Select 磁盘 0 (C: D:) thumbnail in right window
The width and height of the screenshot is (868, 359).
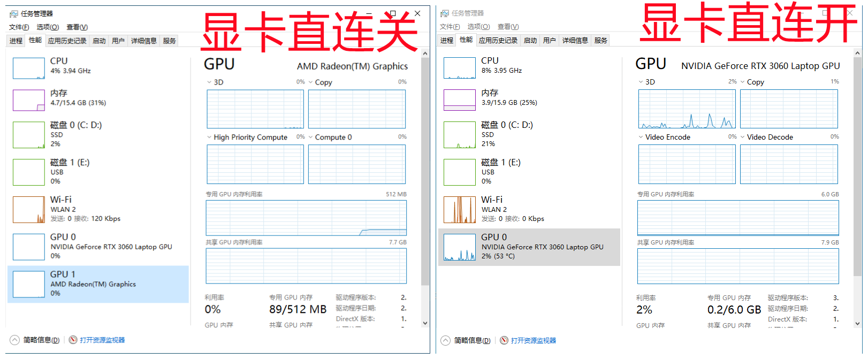tap(460, 135)
